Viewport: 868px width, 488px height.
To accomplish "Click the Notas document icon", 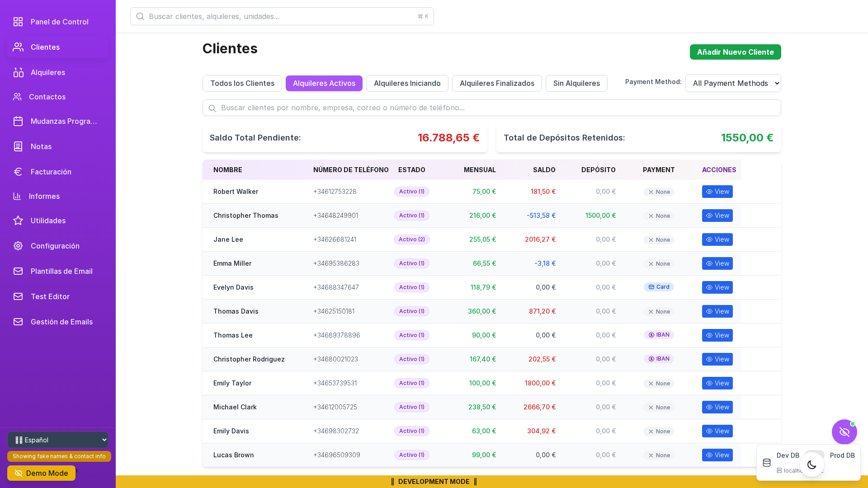I will tap(18, 146).
